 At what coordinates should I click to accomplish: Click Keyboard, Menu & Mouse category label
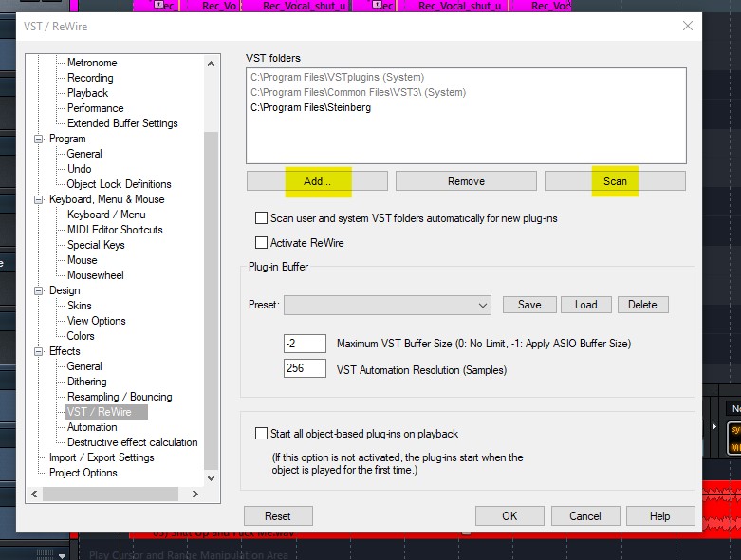click(x=107, y=199)
